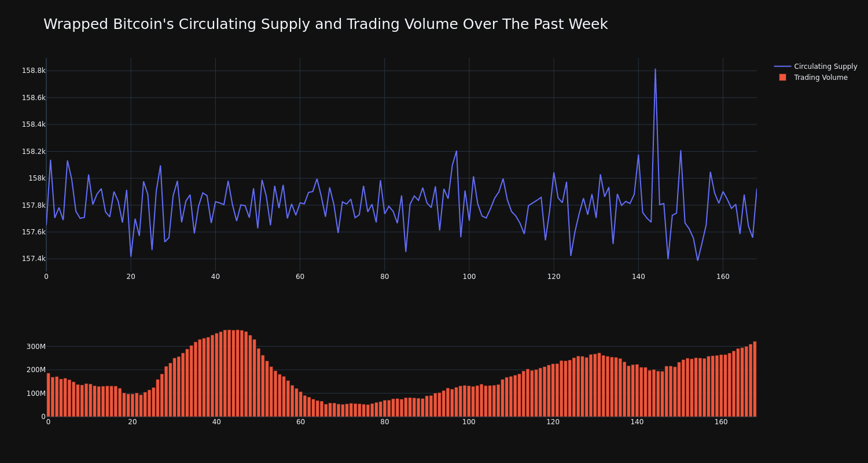
Task: Click the 300M volume axis label
Action: (35, 347)
